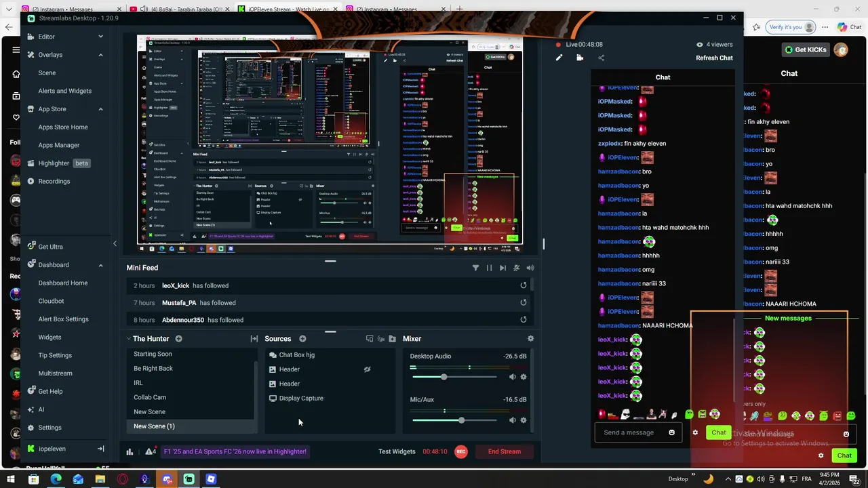Add a new scene with the plus icon

[178, 339]
